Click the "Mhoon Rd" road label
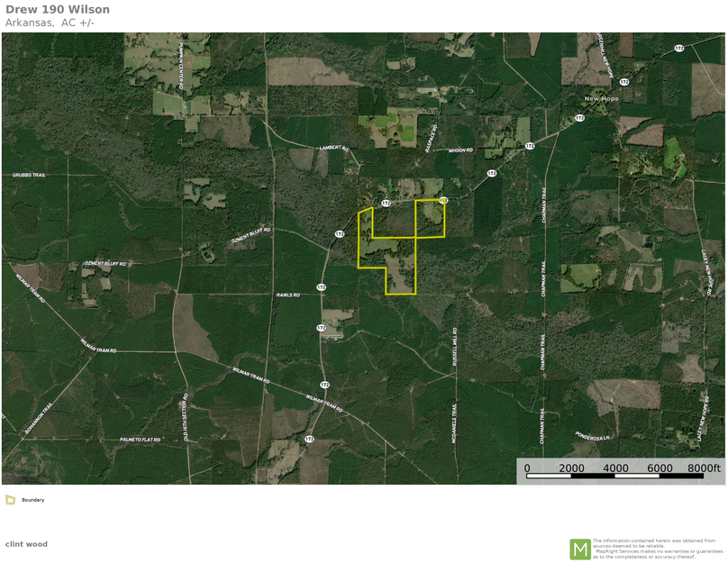This screenshot has width=728, height=563. click(460, 150)
